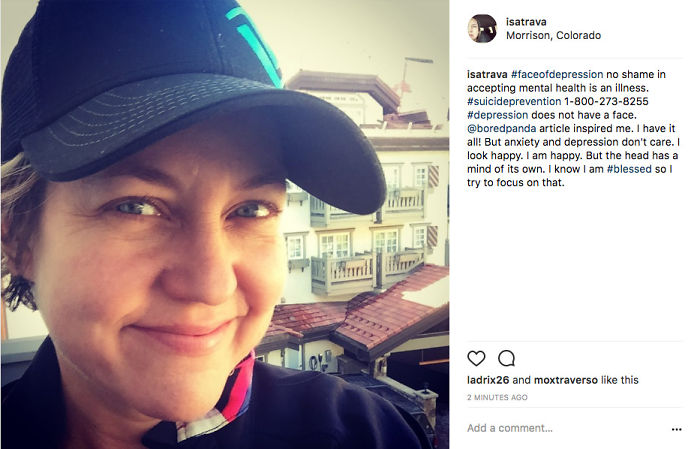View moxtraverso's profile from likes
Viewport: 700px width, 449px height.
pyautogui.click(x=566, y=380)
